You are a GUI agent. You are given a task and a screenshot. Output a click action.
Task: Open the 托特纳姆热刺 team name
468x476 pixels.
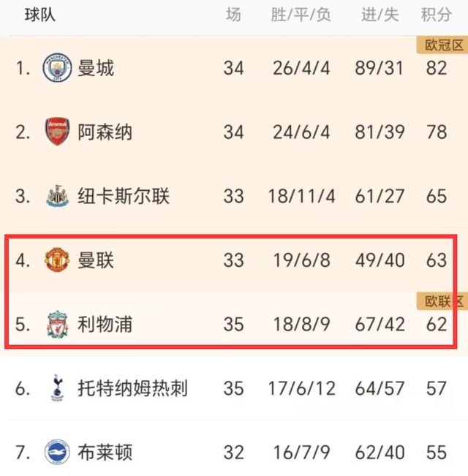point(132,388)
